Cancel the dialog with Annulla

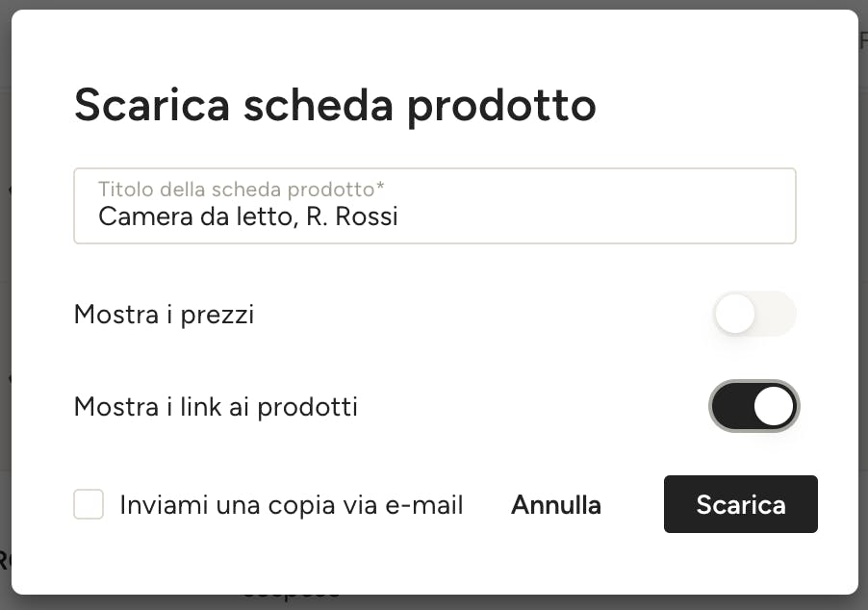tap(556, 505)
